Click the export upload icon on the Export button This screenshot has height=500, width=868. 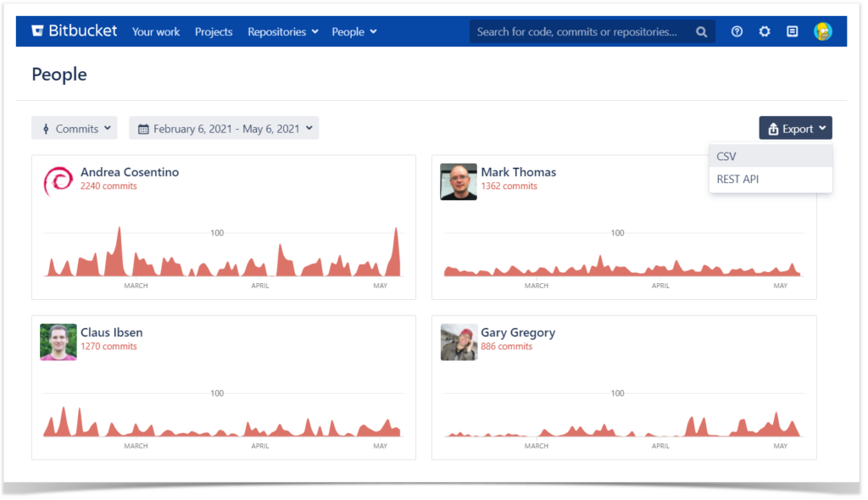[774, 128]
